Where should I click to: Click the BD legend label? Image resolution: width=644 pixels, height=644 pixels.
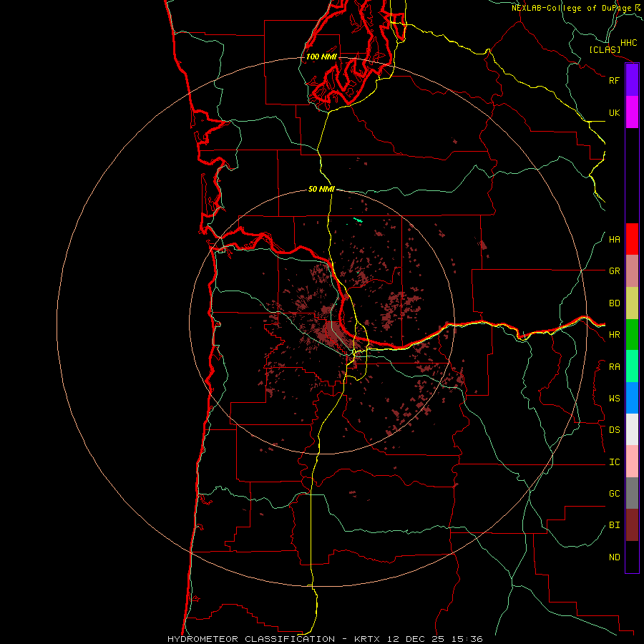(x=614, y=303)
